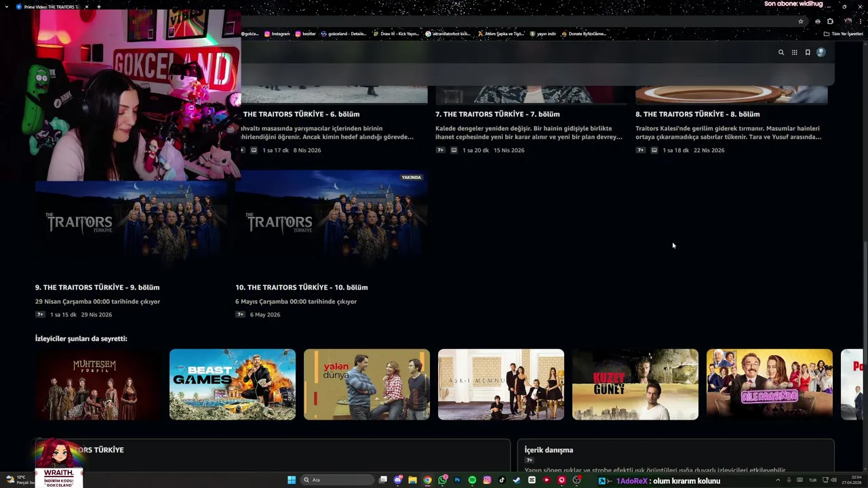Open File Explorer from the taskbar
Screen dimensions: 868x488
[412, 480]
